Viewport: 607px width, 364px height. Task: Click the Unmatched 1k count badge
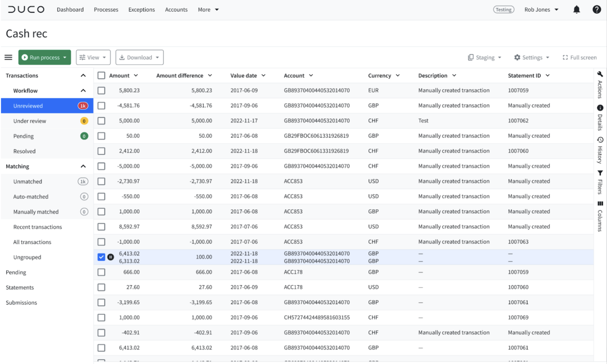point(83,182)
